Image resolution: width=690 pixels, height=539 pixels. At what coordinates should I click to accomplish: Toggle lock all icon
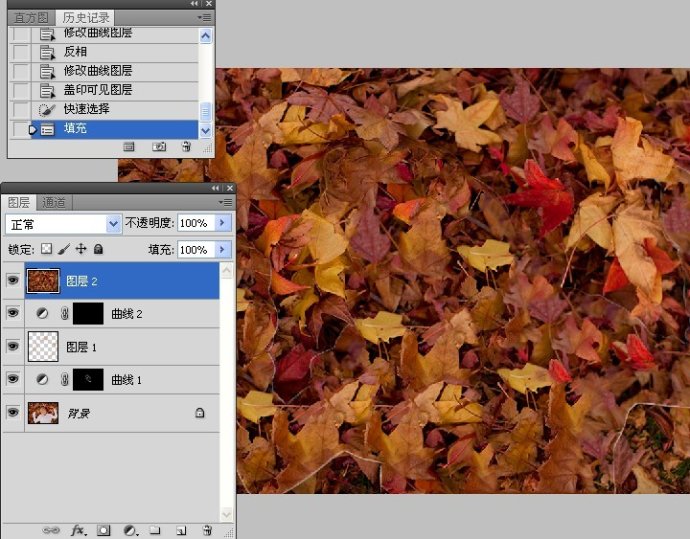click(x=99, y=249)
